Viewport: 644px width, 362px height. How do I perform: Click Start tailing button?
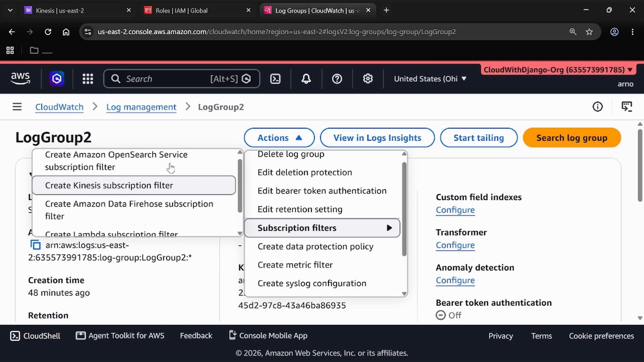[479, 138]
